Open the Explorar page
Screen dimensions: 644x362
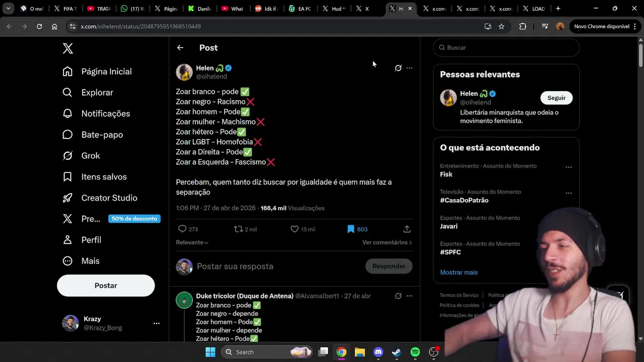pos(88,93)
